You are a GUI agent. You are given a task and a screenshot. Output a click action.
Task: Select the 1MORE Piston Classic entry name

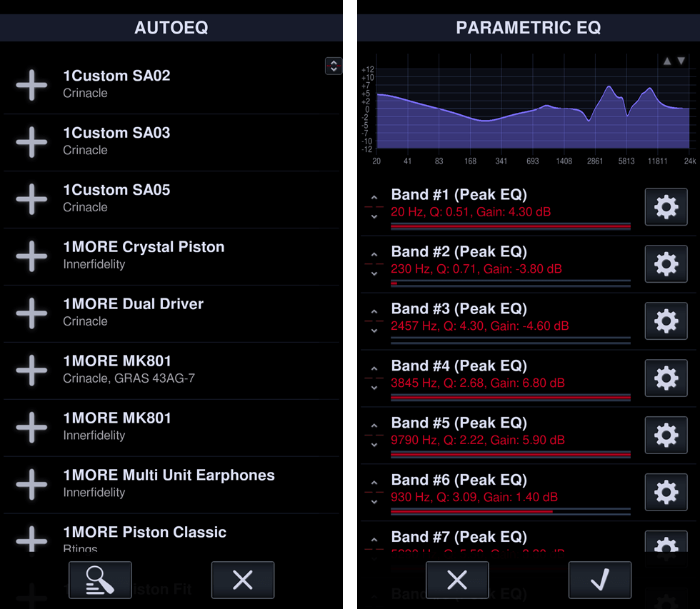coord(144,533)
